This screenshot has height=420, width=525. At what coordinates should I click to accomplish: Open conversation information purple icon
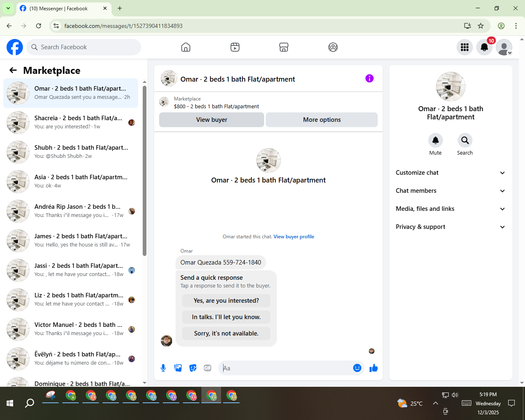(370, 78)
